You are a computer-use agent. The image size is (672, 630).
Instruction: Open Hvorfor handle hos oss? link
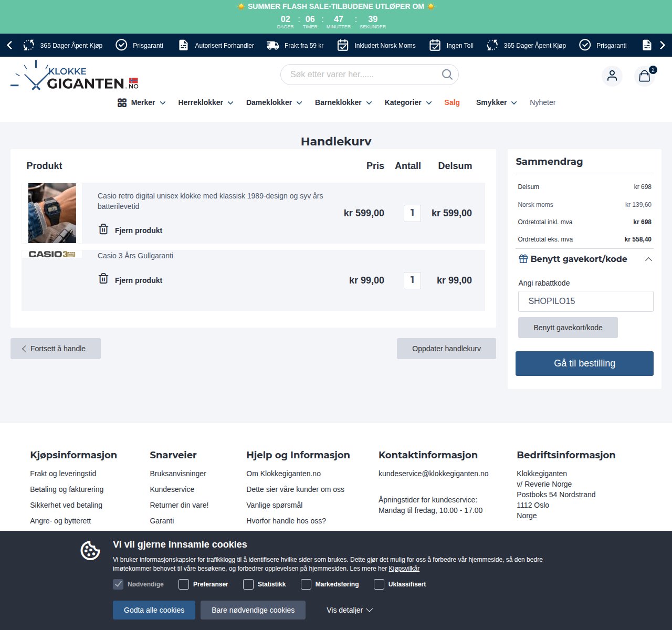(286, 521)
